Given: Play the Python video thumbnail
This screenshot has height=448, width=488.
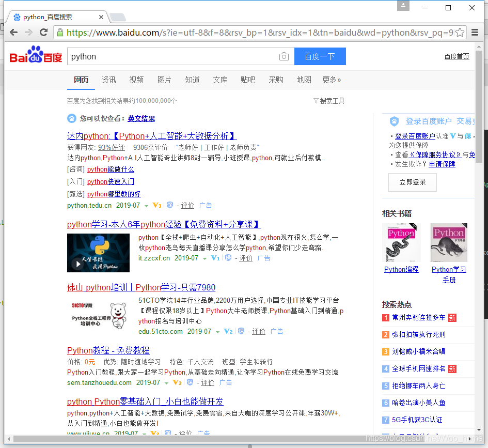Looking at the screenshot, I should (98, 253).
